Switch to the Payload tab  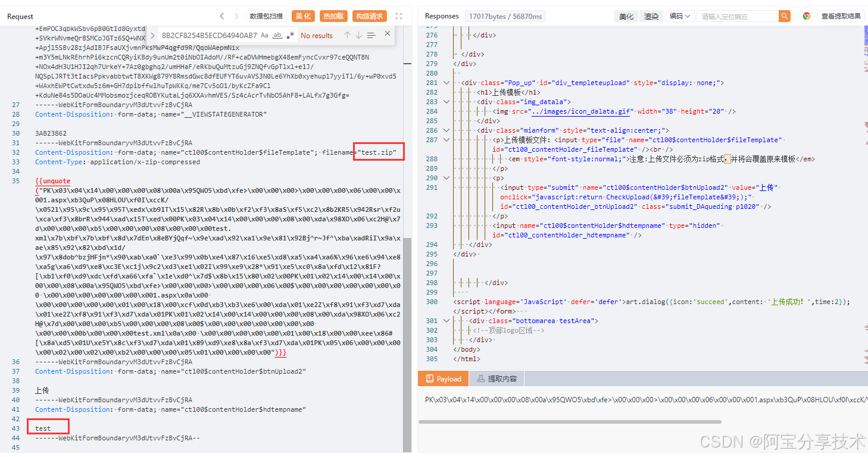coord(443,378)
